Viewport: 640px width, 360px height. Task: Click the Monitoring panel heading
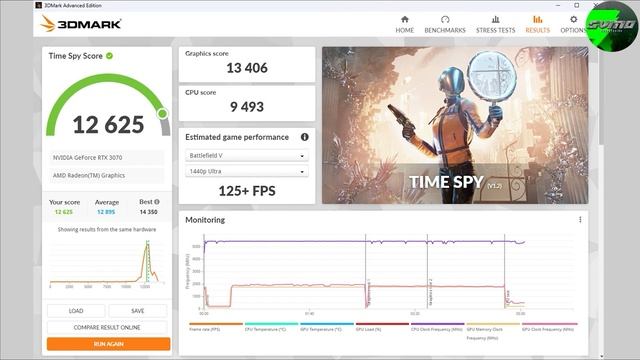click(x=205, y=220)
